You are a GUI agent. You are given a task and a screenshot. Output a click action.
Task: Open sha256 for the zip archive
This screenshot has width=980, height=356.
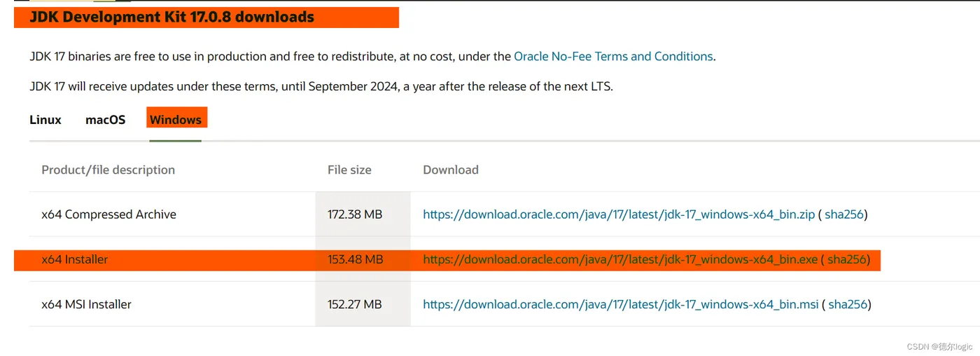pyautogui.click(x=844, y=214)
